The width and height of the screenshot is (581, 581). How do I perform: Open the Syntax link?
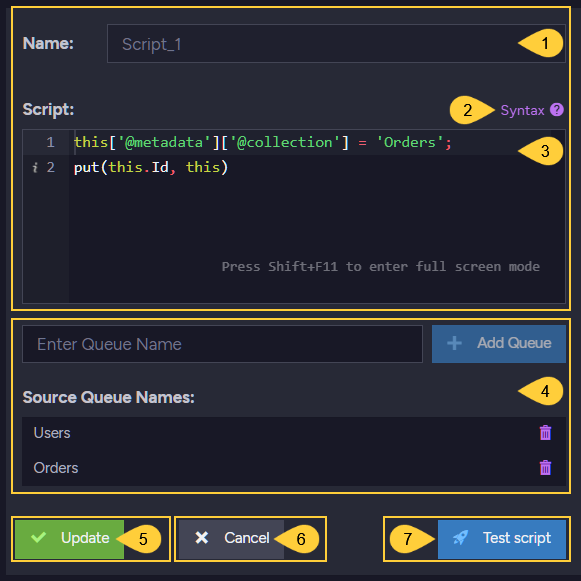click(522, 110)
